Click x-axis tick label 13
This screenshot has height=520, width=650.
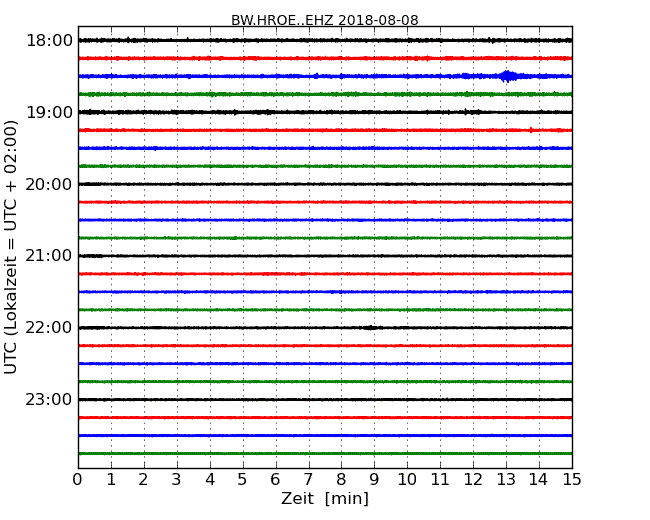(x=506, y=479)
